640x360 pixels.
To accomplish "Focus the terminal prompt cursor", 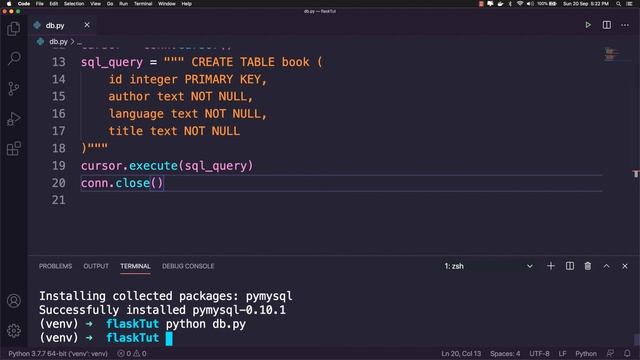I will click(169, 338).
